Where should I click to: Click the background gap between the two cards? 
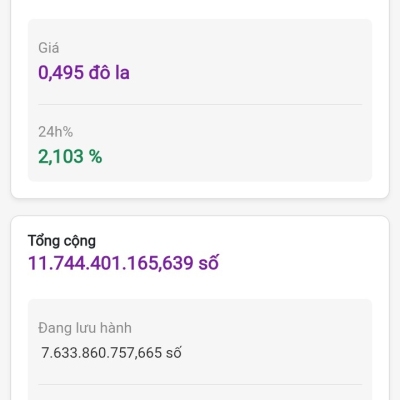200,207
